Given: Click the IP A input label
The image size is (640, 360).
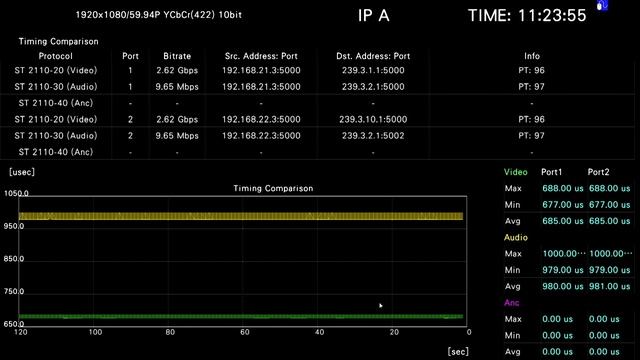Looking at the screenshot, I should point(373,16).
